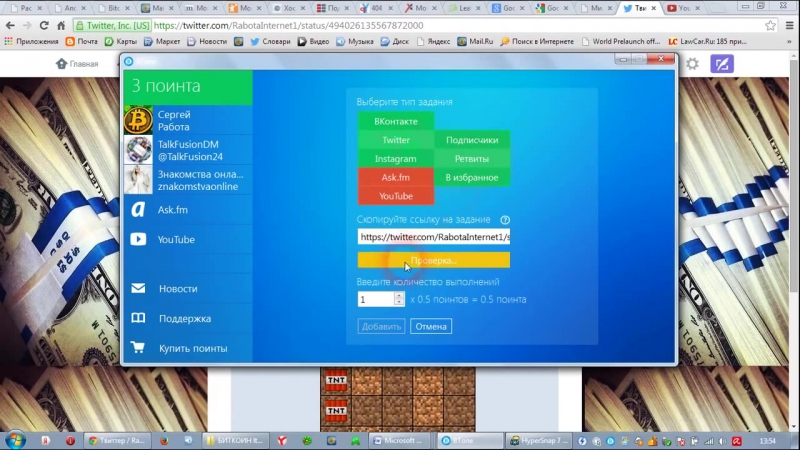Select TalkFusionDM account avatar

pos(138,149)
